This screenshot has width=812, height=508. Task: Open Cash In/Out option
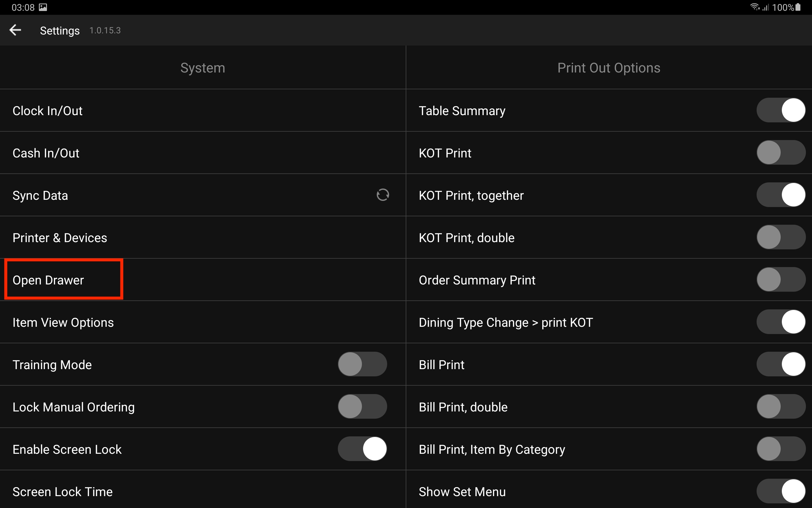tap(46, 153)
